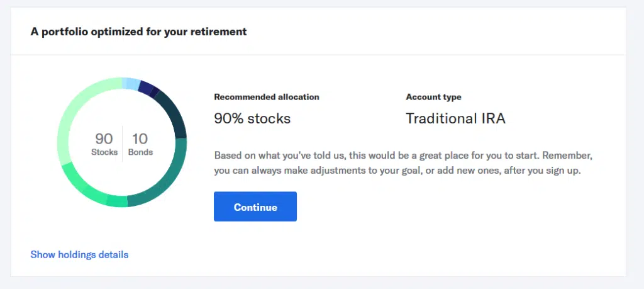The width and height of the screenshot is (644, 289).
Task: Open the Show holdings details link
Action: pos(79,254)
